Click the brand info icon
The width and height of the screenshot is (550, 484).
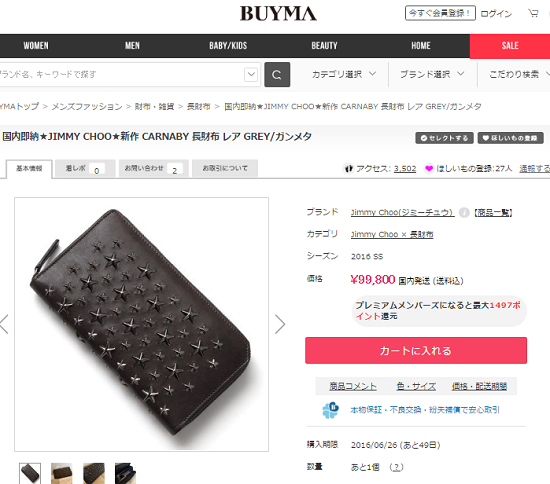click(x=464, y=213)
